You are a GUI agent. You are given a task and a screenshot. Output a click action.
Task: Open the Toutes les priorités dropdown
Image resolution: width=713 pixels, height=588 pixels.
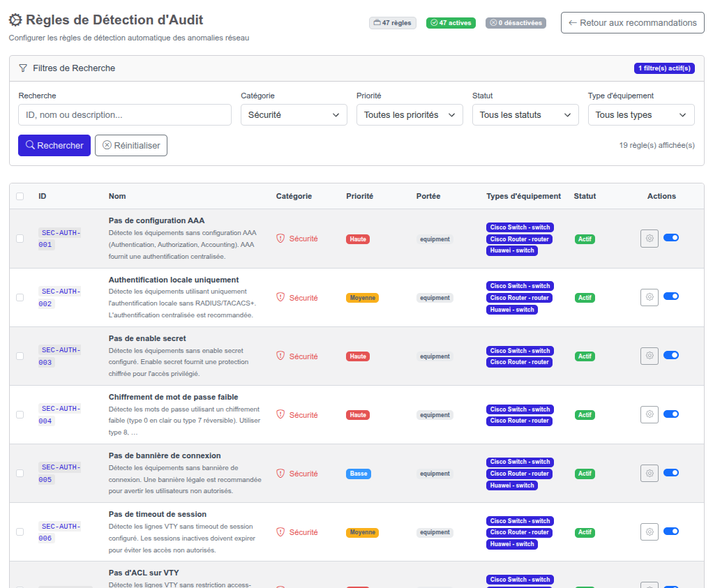pyautogui.click(x=409, y=114)
